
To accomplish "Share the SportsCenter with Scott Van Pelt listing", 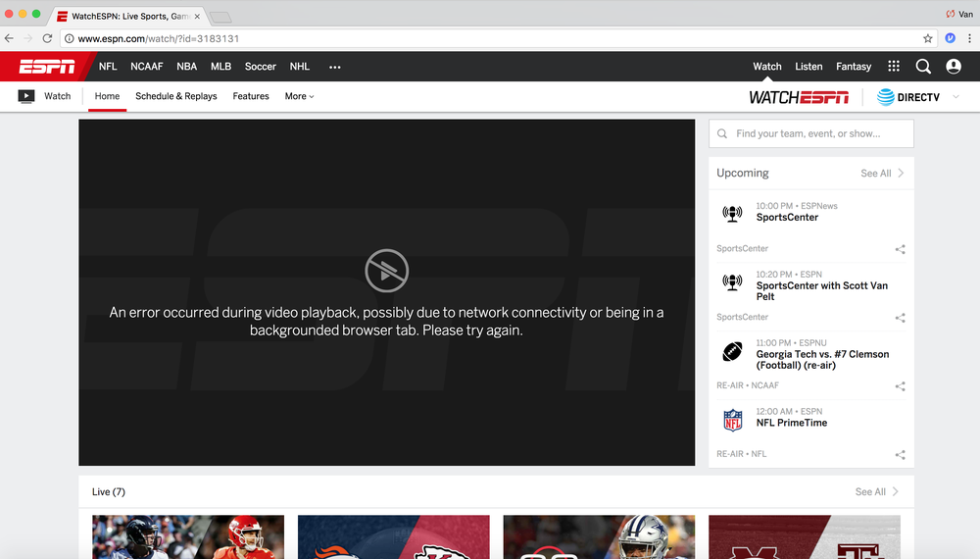I will [900, 318].
